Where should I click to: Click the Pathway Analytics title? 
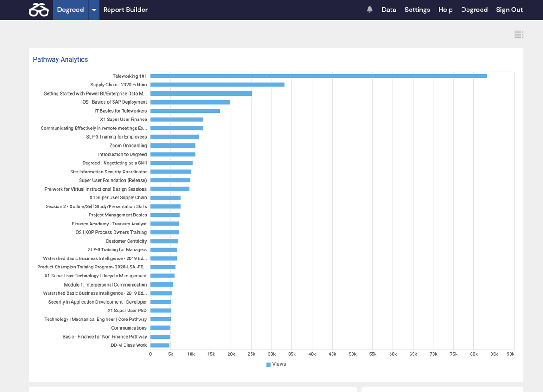click(61, 59)
